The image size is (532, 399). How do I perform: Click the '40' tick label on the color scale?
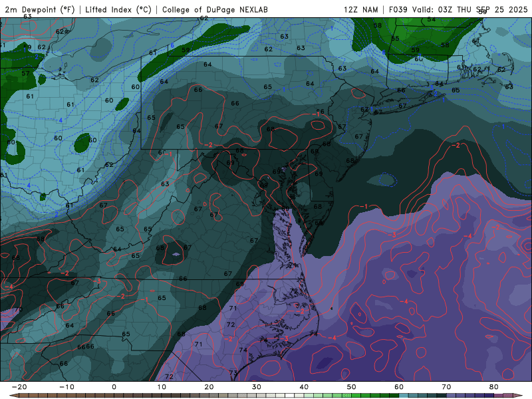pyautogui.click(x=304, y=387)
